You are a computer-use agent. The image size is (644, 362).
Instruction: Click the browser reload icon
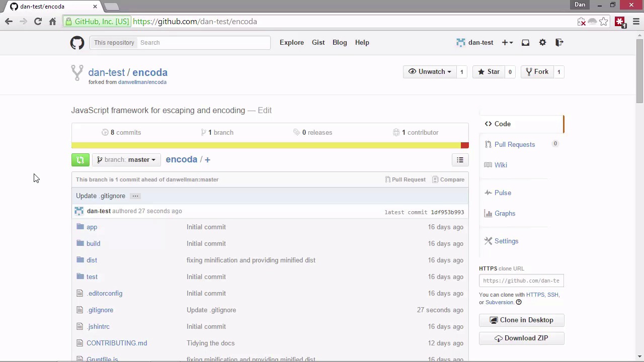click(x=38, y=22)
